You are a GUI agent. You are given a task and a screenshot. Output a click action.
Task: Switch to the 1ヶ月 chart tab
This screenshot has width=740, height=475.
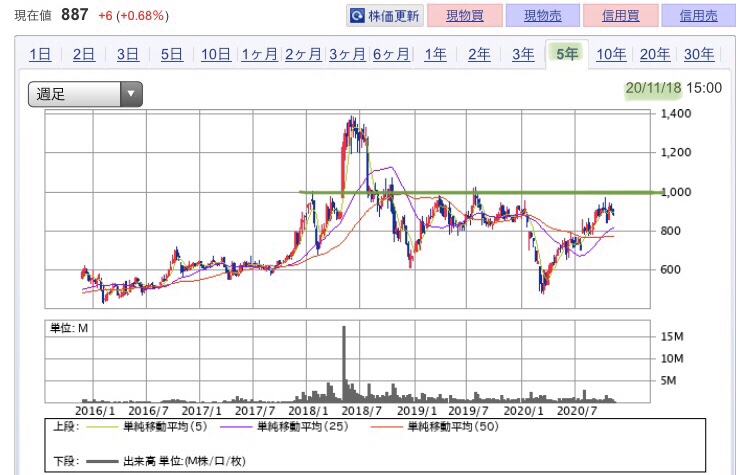point(259,54)
